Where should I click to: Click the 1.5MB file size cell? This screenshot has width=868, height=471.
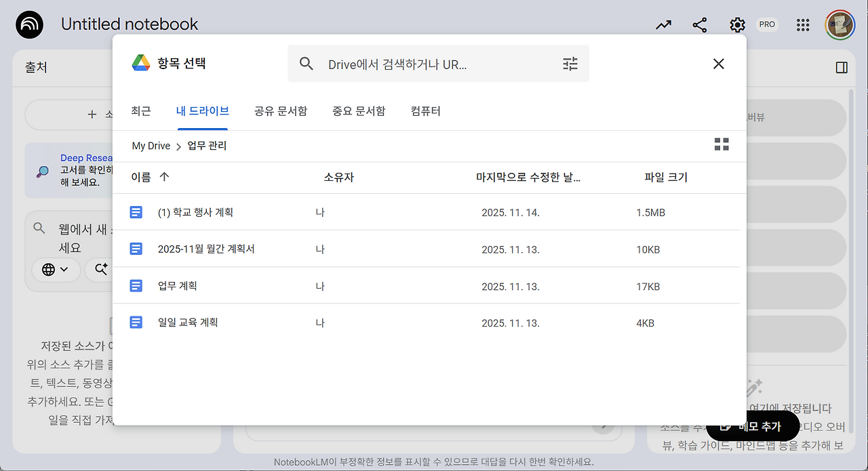tap(651, 213)
